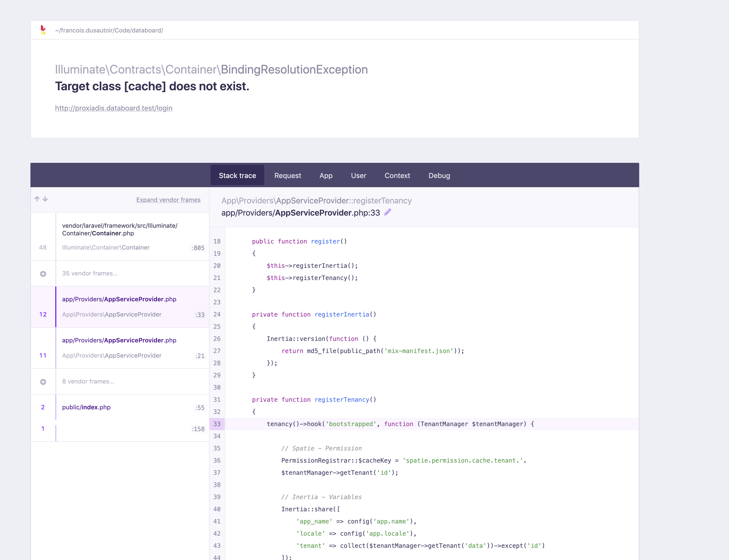729x560 pixels.
Task: Select the Context tab
Action: click(x=397, y=175)
